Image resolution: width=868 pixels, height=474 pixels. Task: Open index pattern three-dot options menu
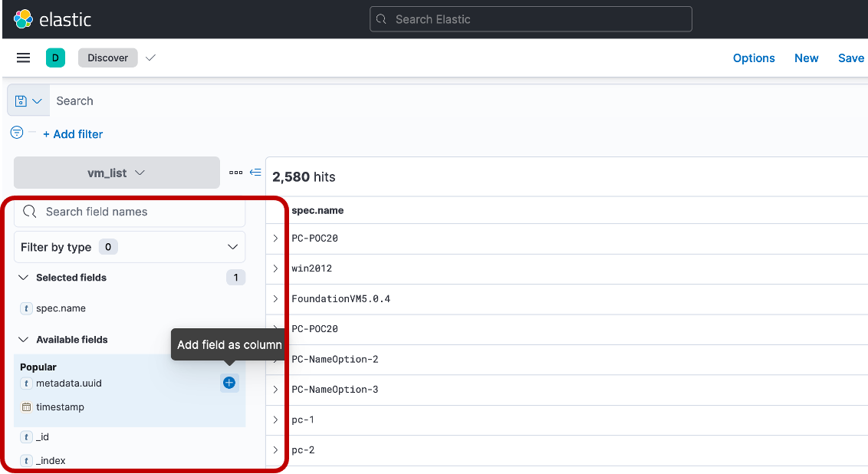(236, 173)
